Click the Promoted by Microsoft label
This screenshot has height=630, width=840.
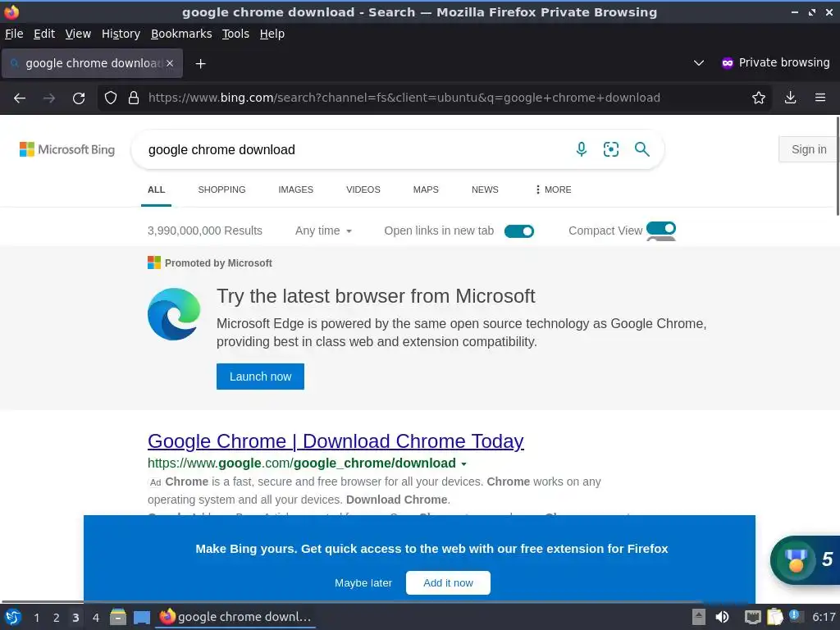coord(218,263)
